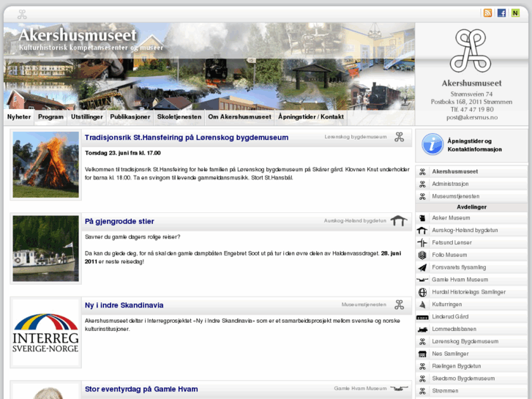This screenshot has width=532, height=399.
Task: Click the shelter icon beside Aurskog-Høland article tag
Action: (399, 220)
